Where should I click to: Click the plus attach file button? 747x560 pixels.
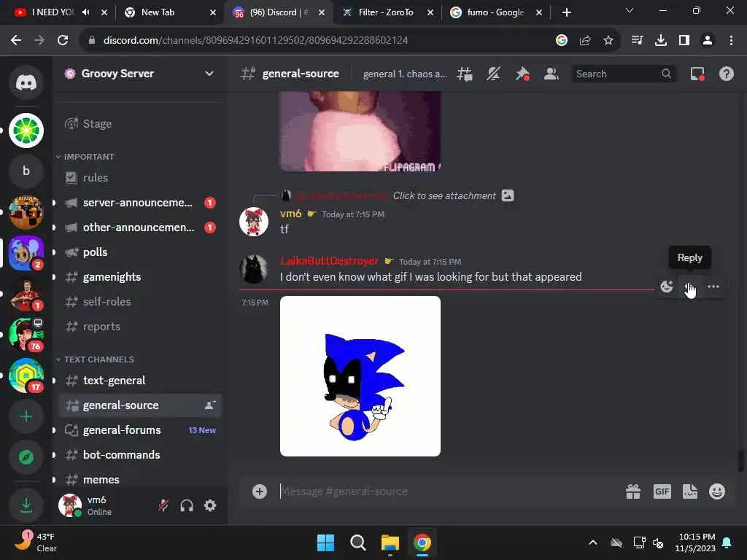260,491
